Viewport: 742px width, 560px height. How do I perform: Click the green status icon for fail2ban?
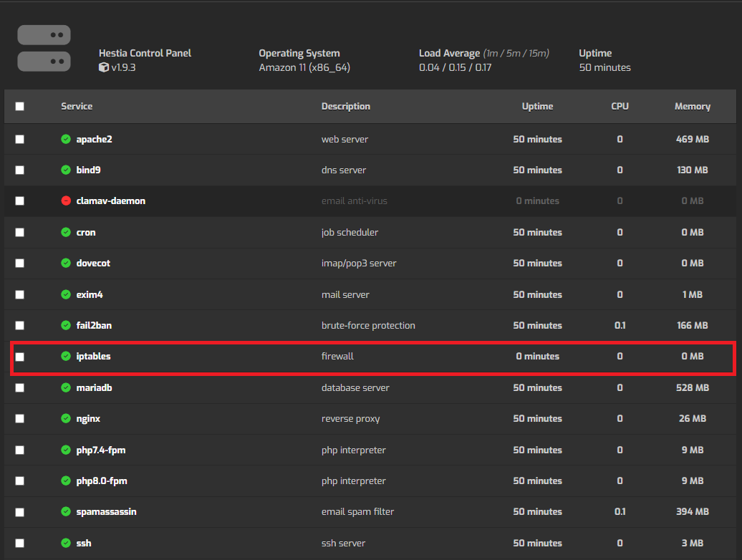point(66,325)
